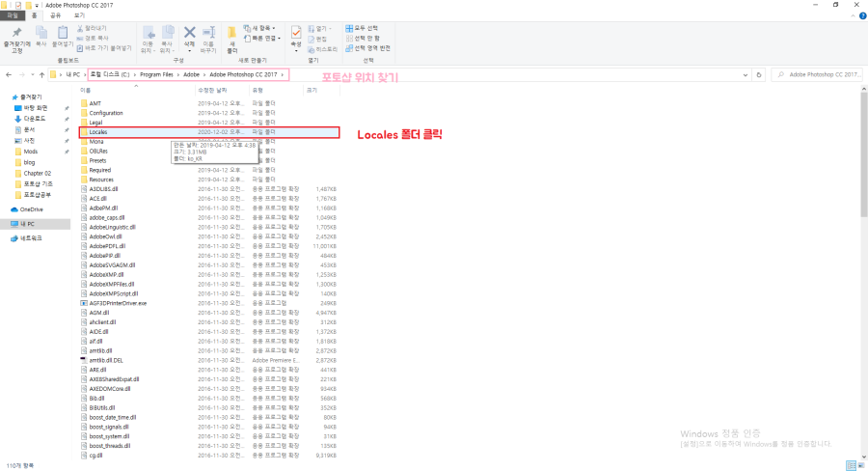Open the Mods folder in quick access
This screenshot has width=868, height=471.
click(x=27, y=152)
